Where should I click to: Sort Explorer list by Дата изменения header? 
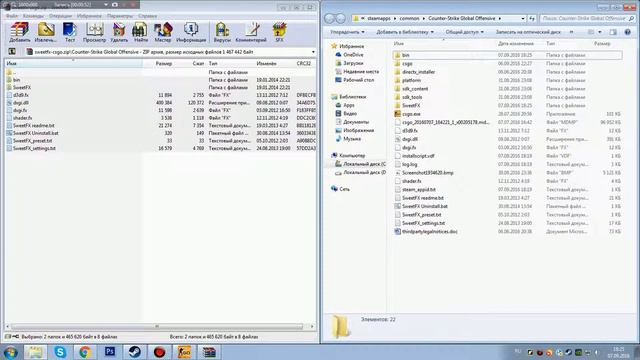(x=516, y=43)
